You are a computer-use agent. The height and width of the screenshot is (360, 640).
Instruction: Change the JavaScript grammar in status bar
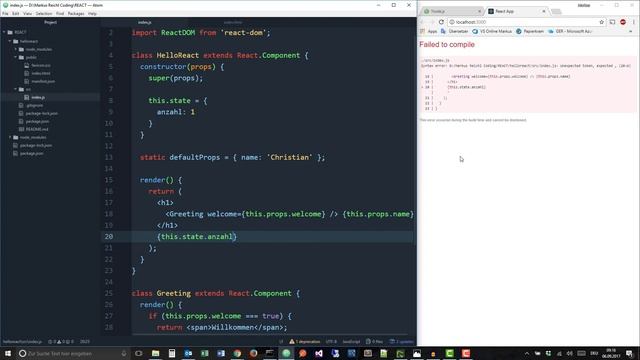pyautogui.click(x=351, y=342)
